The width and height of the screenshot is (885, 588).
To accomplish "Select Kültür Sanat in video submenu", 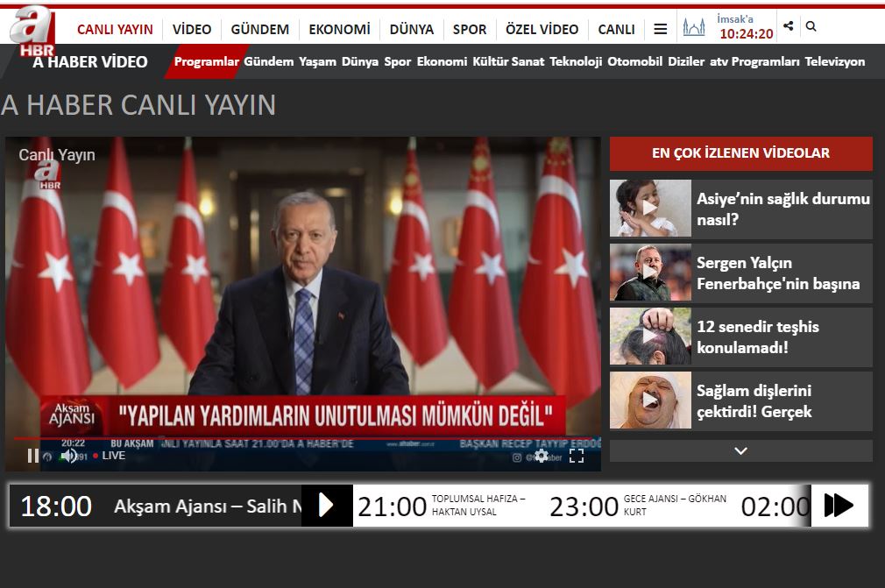I will 508,61.
